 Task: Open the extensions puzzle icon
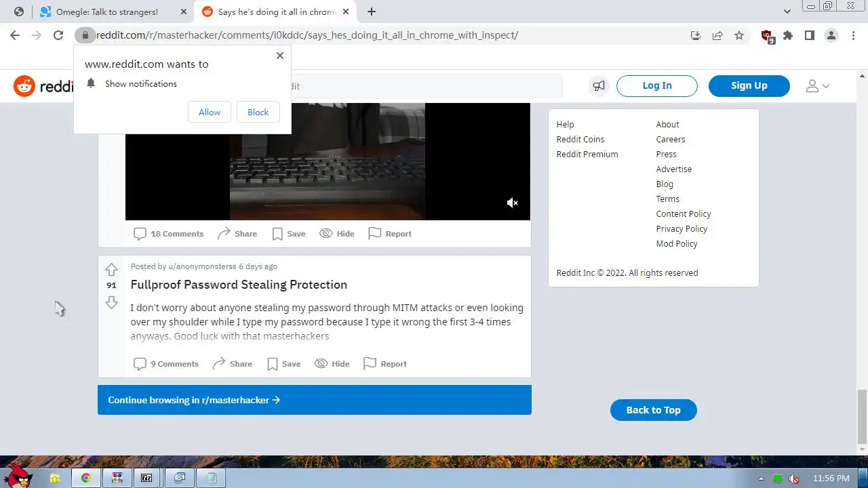[788, 35]
